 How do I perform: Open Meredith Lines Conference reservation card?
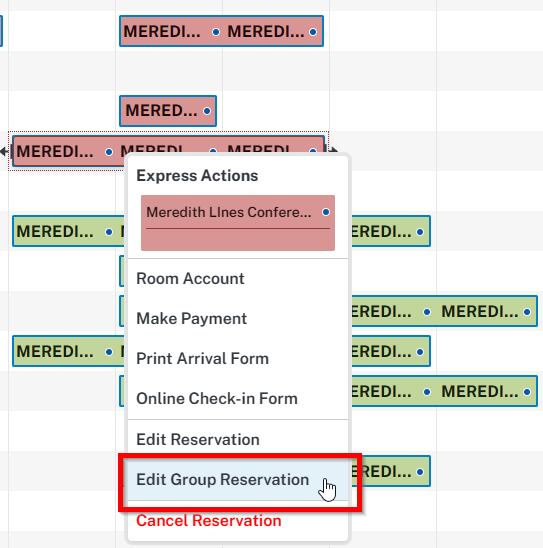click(x=238, y=223)
